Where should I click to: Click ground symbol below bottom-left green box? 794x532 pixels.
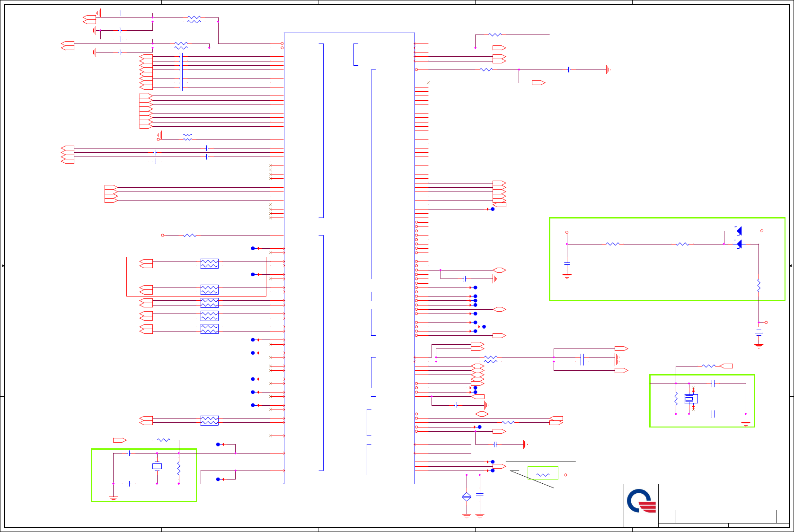tap(114, 498)
